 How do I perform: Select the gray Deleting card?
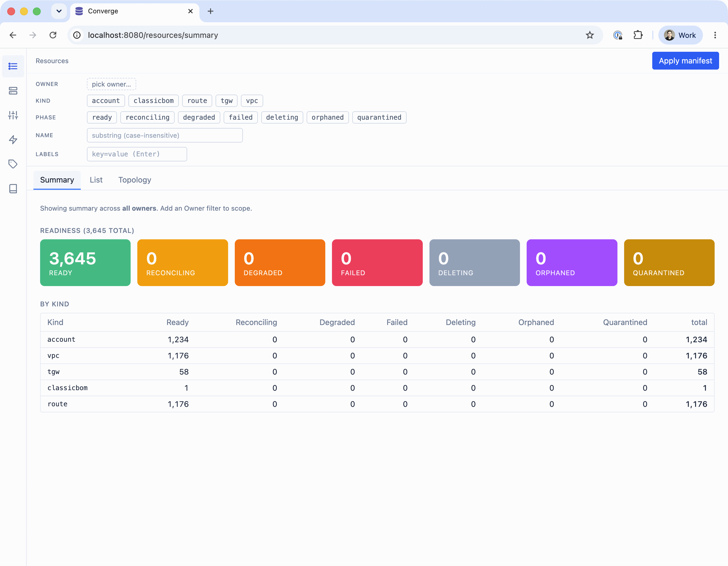475,262
